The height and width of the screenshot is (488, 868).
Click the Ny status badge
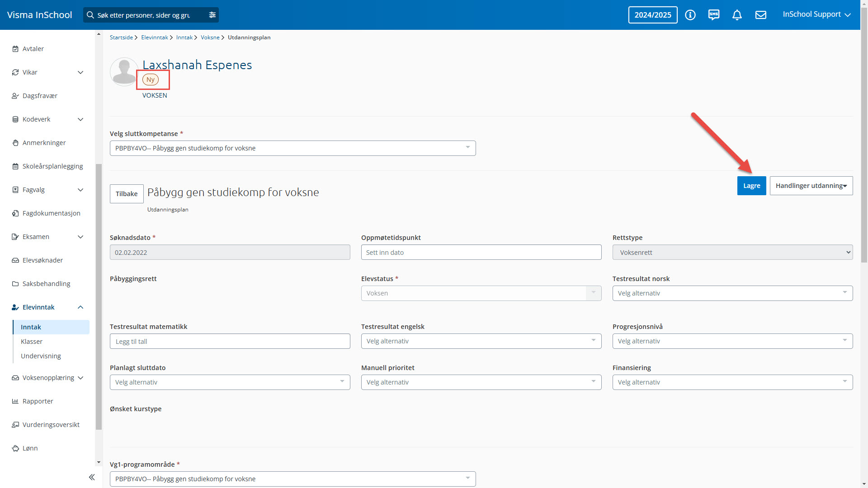pos(151,80)
